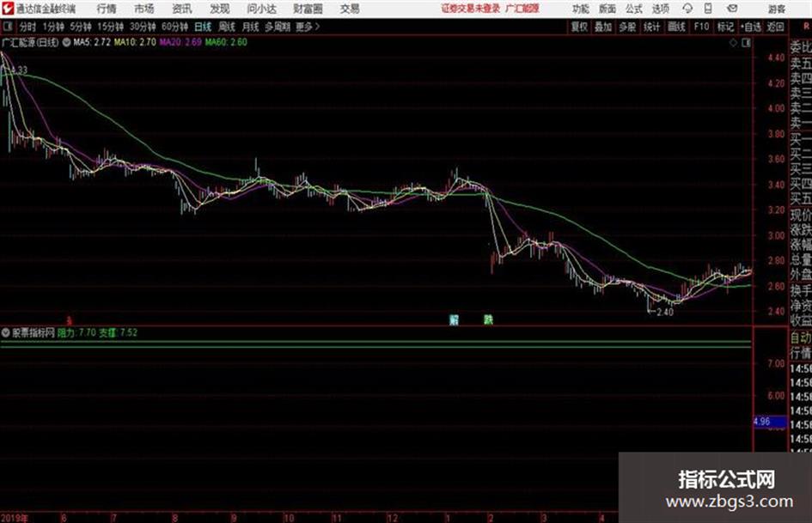Click the blue 4.96 value marker on axis

click(769, 422)
